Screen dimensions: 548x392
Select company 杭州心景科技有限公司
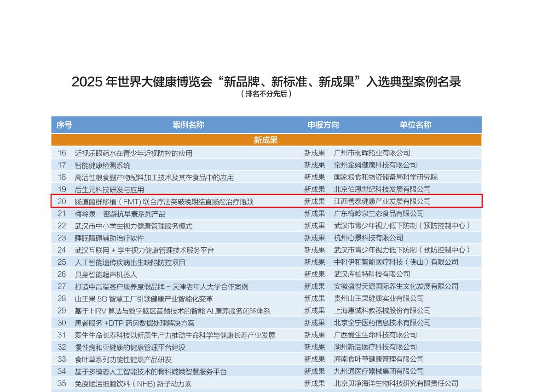[x=369, y=238]
